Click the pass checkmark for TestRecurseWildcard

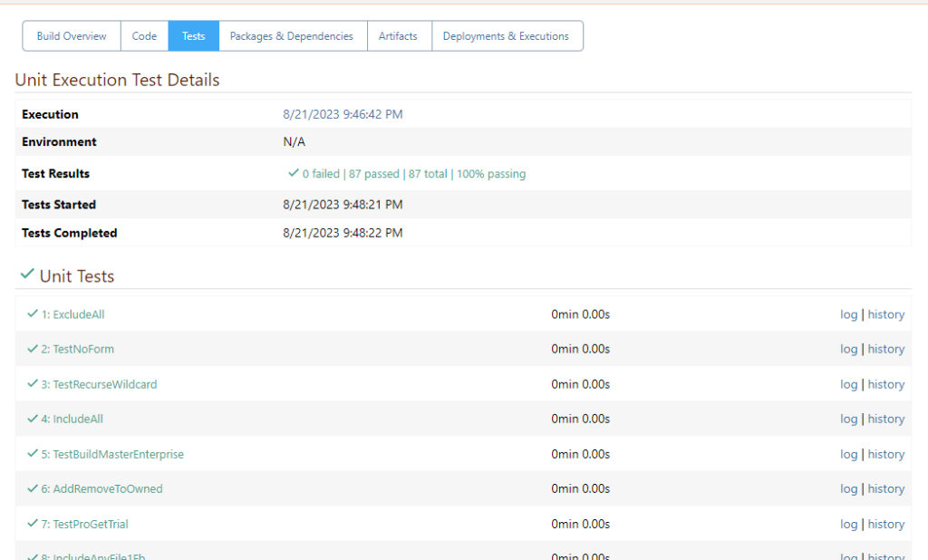point(33,384)
